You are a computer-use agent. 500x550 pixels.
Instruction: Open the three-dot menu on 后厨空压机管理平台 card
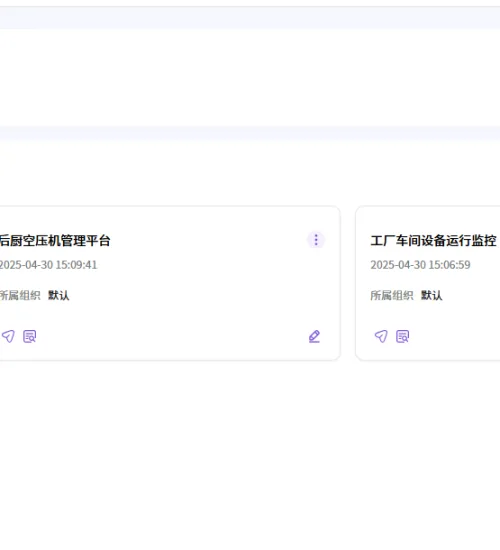coord(316,240)
